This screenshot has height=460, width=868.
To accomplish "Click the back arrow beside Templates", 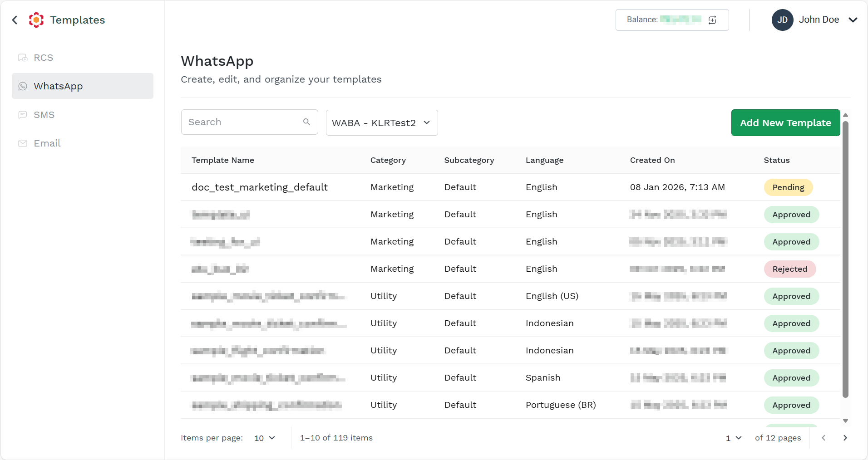I will [15, 20].
